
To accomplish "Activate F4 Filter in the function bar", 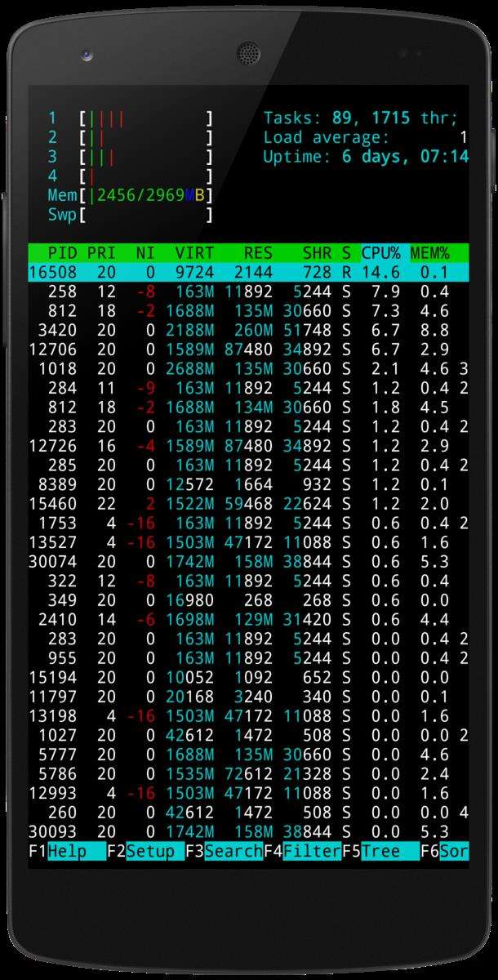I will pos(302,852).
